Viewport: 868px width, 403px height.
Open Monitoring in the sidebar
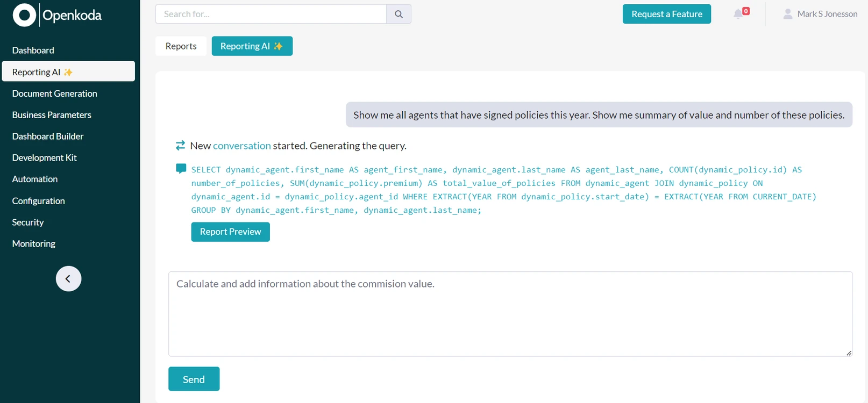click(x=34, y=243)
